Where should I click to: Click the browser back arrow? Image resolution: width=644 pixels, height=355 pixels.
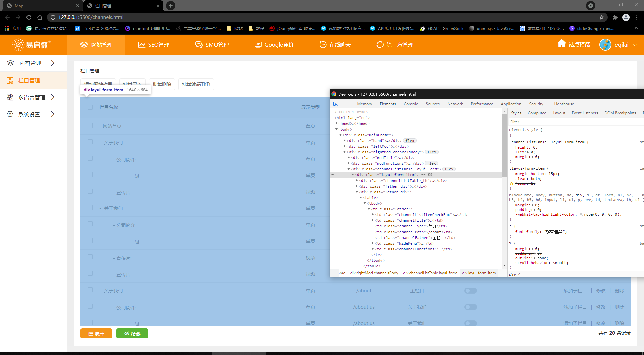pos(7,17)
